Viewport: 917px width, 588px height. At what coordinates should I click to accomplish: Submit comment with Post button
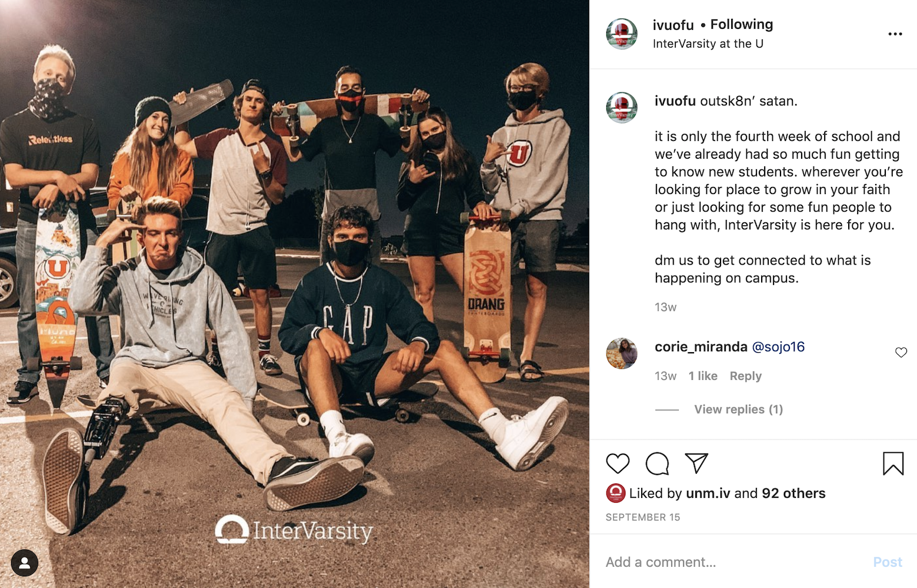888,562
